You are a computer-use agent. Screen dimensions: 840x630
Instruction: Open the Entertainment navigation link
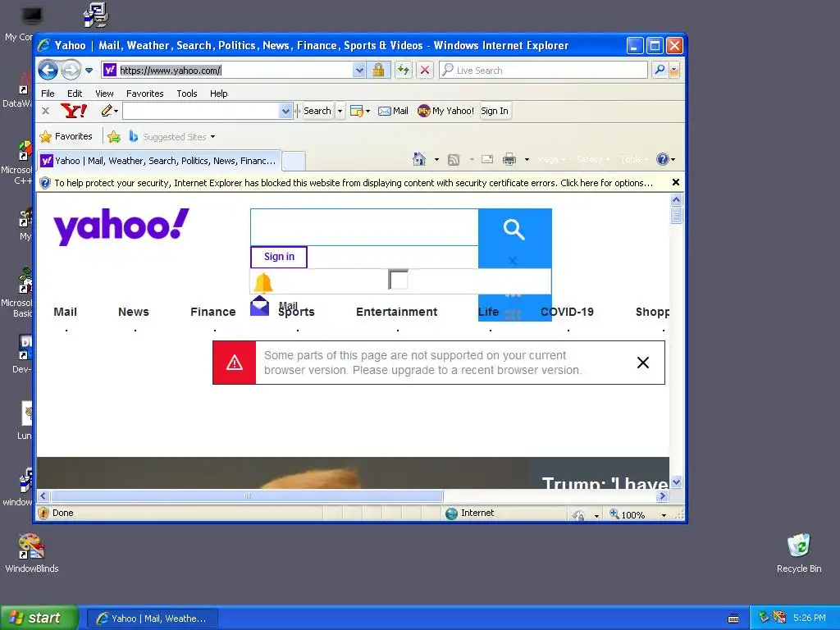pyautogui.click(x=397, y=312)
